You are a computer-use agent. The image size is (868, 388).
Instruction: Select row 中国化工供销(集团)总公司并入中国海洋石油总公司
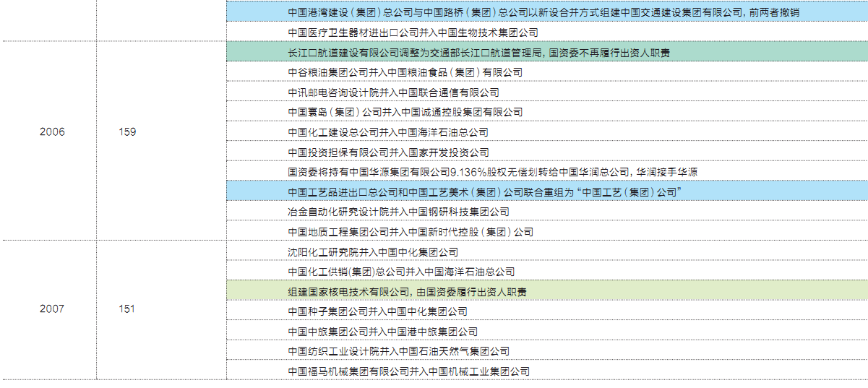[547, 272]
